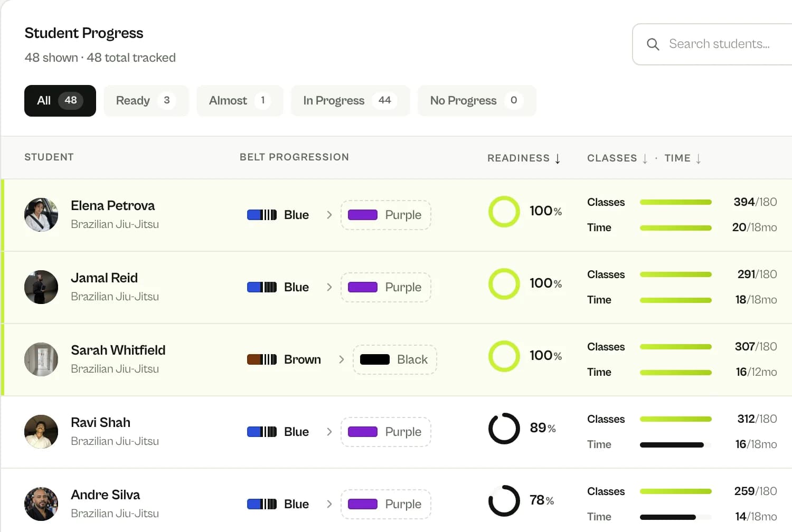The height and width of the screenshot is (532, 792).
Task: Switch to the Ready filter tab
Action: (x=146, y=101)
